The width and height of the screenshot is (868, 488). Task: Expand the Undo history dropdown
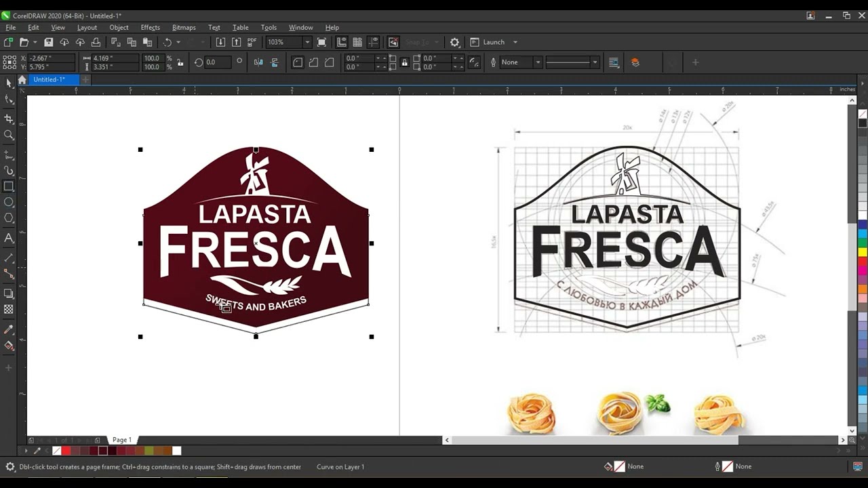pos(178,42)
